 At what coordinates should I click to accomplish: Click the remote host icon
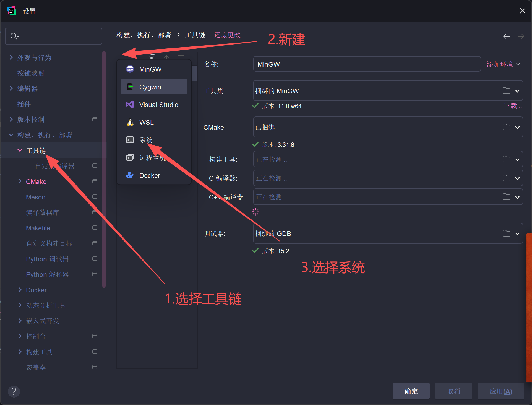(130, 158)
